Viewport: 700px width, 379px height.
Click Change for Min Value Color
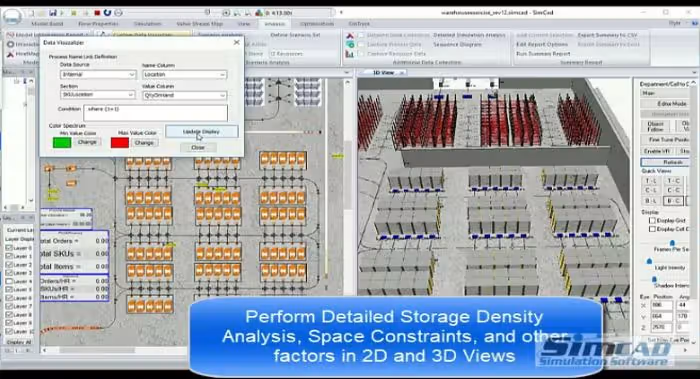[x=87, y=142]
